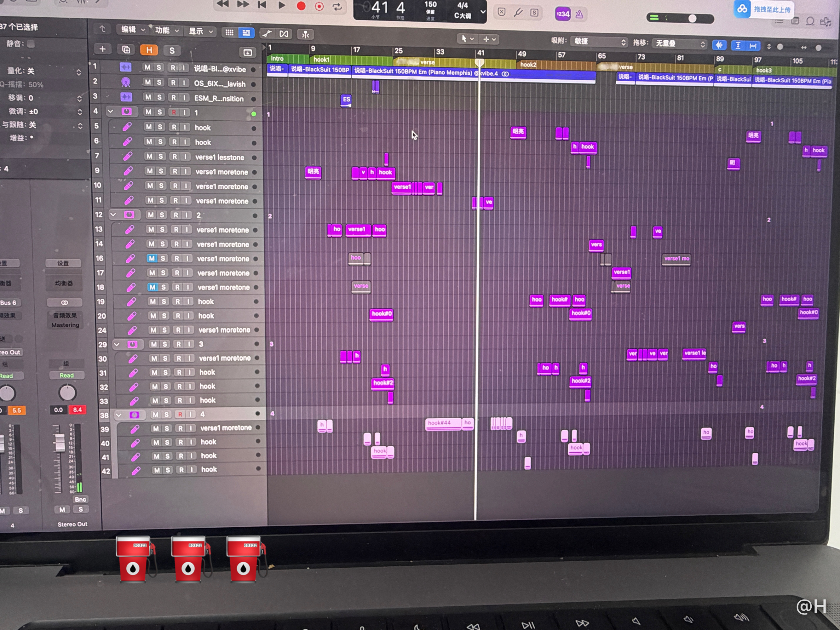This screenshot has width=840, height=630.
Task: Collapse track stack 1 chevron
Action: pyautogui.click(x=110, y=111)
